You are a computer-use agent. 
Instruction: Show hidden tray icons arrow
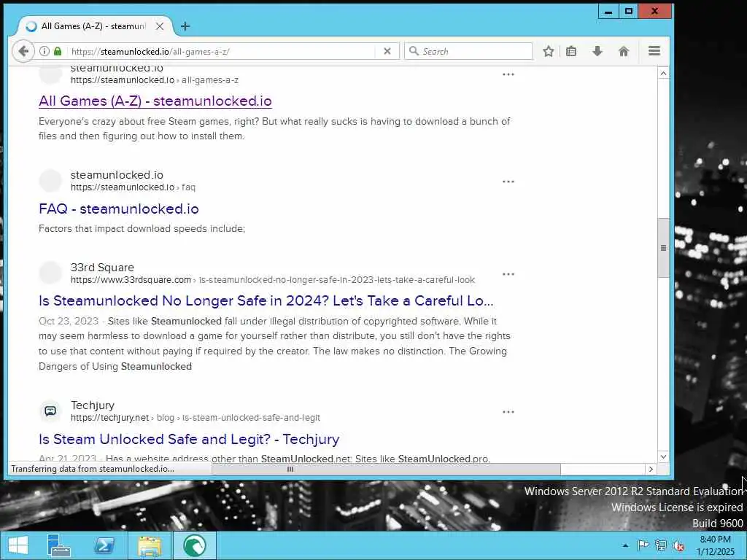(625, 545)
